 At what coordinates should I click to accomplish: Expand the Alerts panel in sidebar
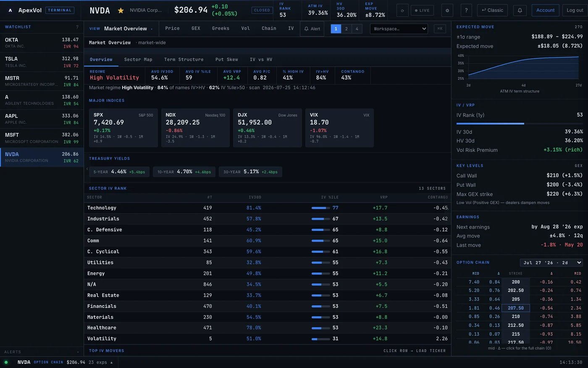coord(42,352)
